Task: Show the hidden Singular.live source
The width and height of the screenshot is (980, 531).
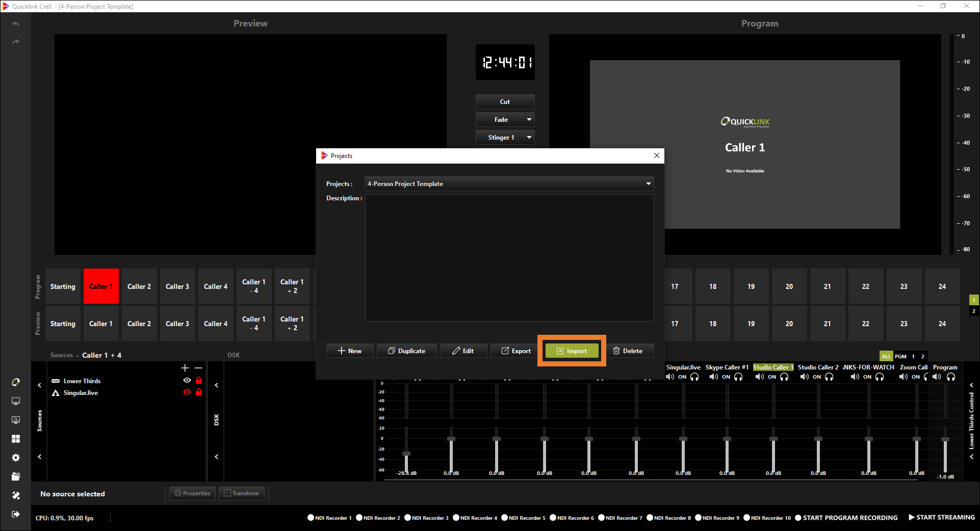Action: [x=187, y=392]
